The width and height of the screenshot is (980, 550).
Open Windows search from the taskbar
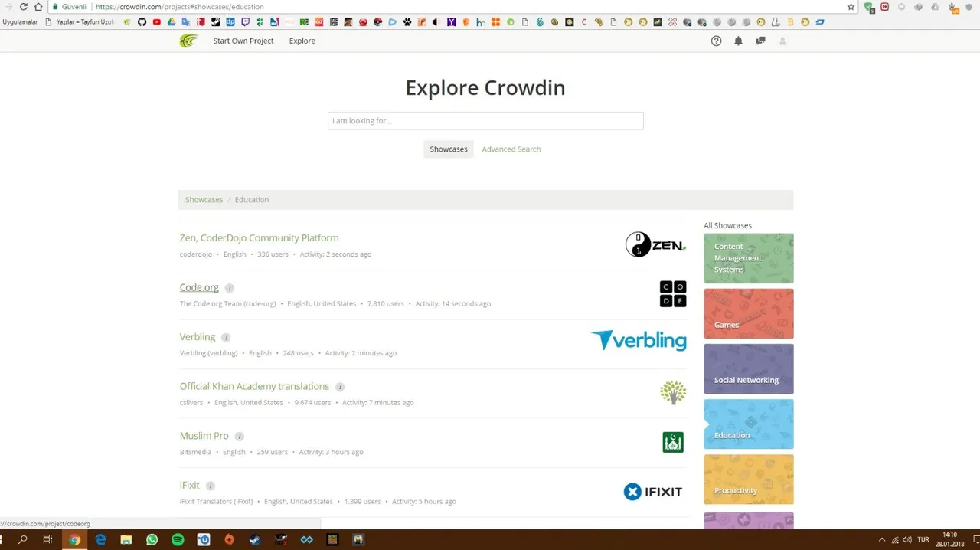[23, 540]
